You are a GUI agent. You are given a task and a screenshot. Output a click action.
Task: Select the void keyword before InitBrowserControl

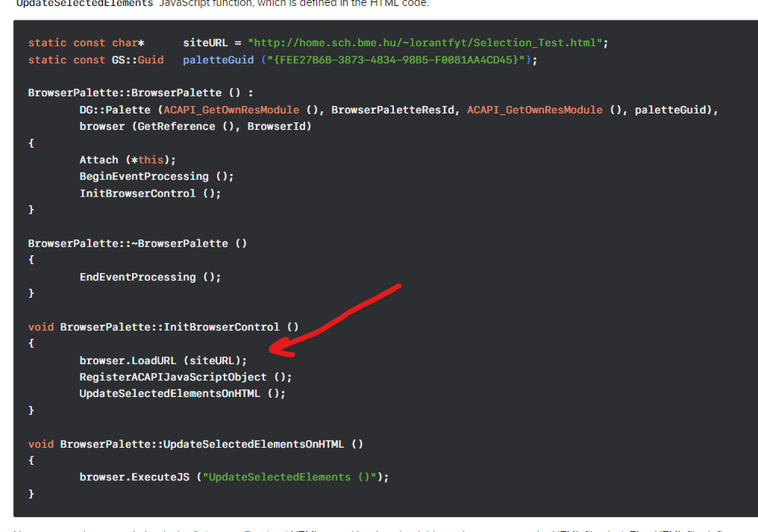[x=41, y=326]
